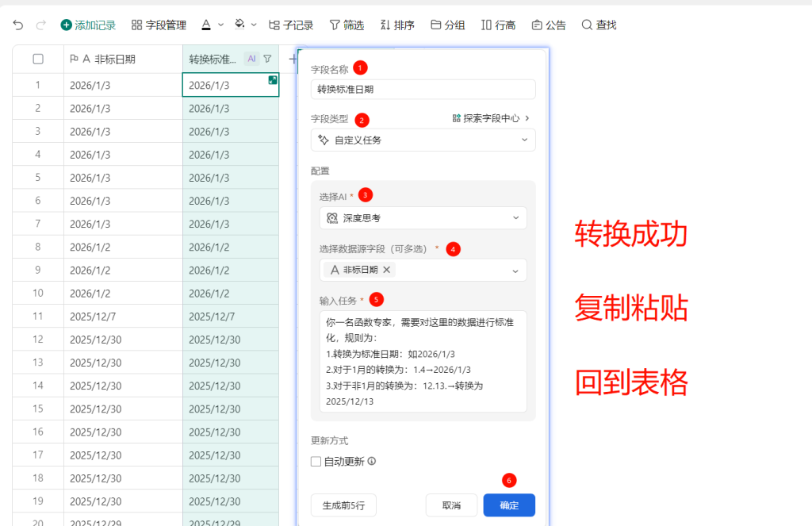The height and width of the screenshot is (526, 812).
Task: Click converted cell in row 2
Action: click(231, 109)
